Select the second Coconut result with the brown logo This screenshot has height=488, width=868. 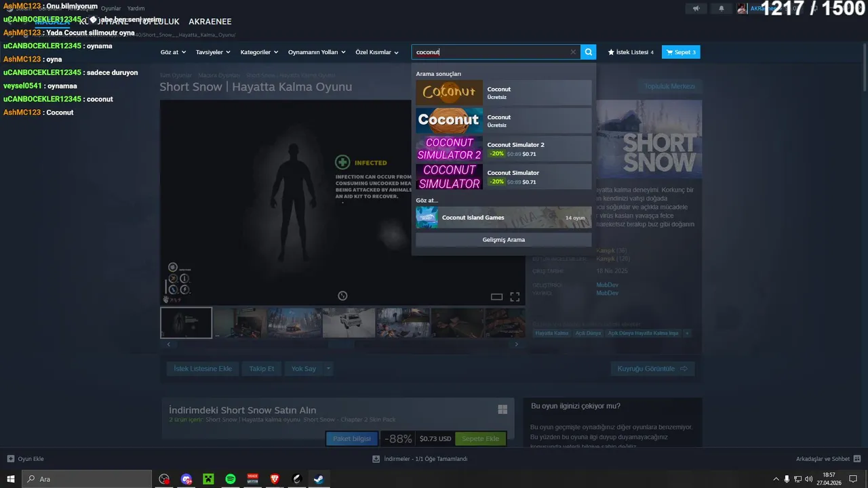coord(503,121)
